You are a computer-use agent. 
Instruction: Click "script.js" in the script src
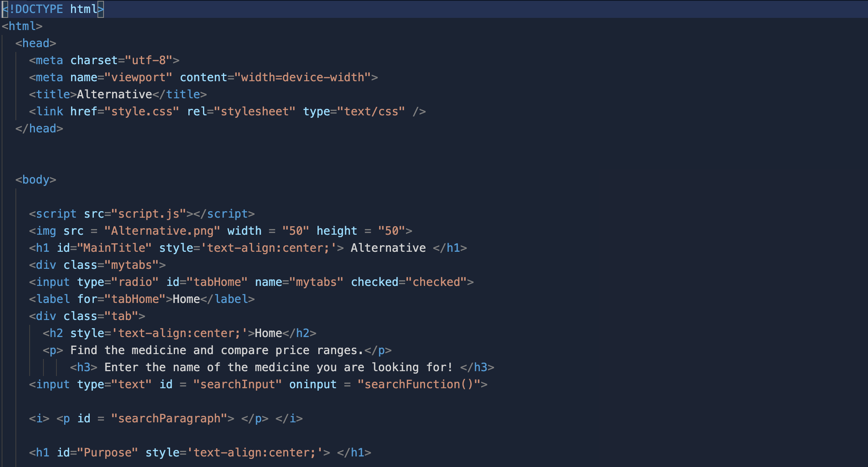pos(149,214)
